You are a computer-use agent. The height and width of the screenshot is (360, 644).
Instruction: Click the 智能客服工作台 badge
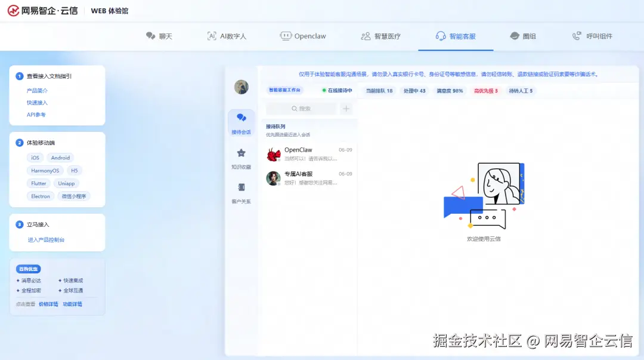[284, 90]
